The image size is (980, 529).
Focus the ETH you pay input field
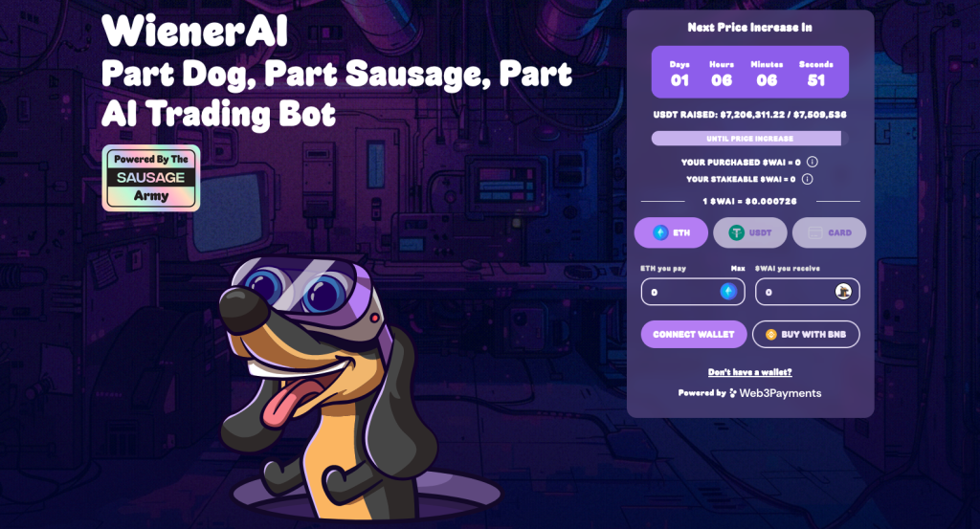pos(693,292)
